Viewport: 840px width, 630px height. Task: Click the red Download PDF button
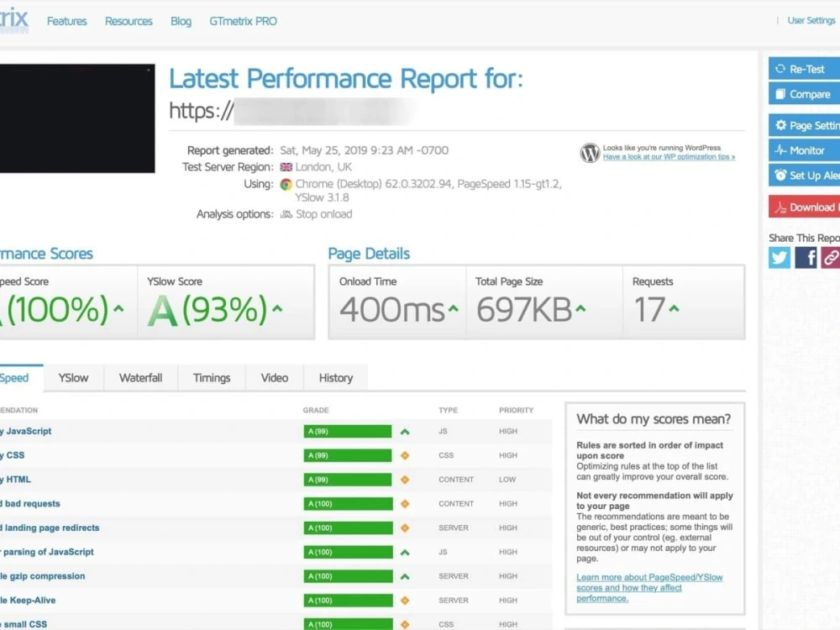tap(804, 207)
